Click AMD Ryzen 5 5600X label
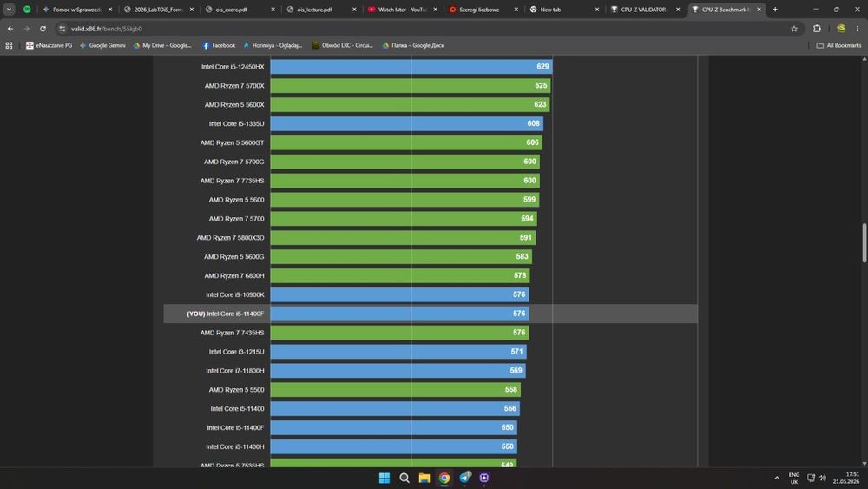868x489 pixels. [x=234, y=105]
